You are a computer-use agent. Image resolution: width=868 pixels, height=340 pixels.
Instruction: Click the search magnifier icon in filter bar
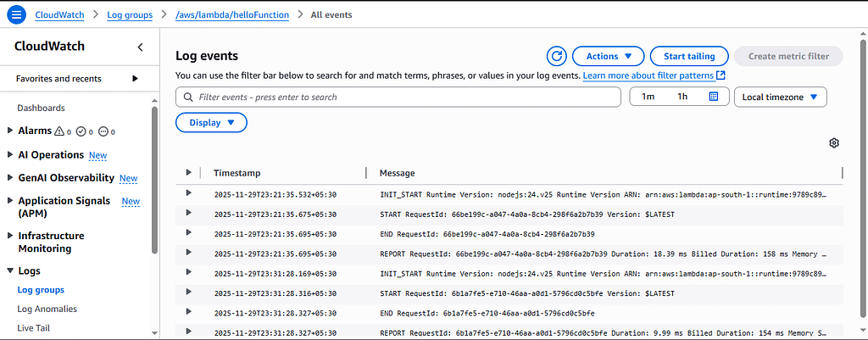click(x=187, y=97)
